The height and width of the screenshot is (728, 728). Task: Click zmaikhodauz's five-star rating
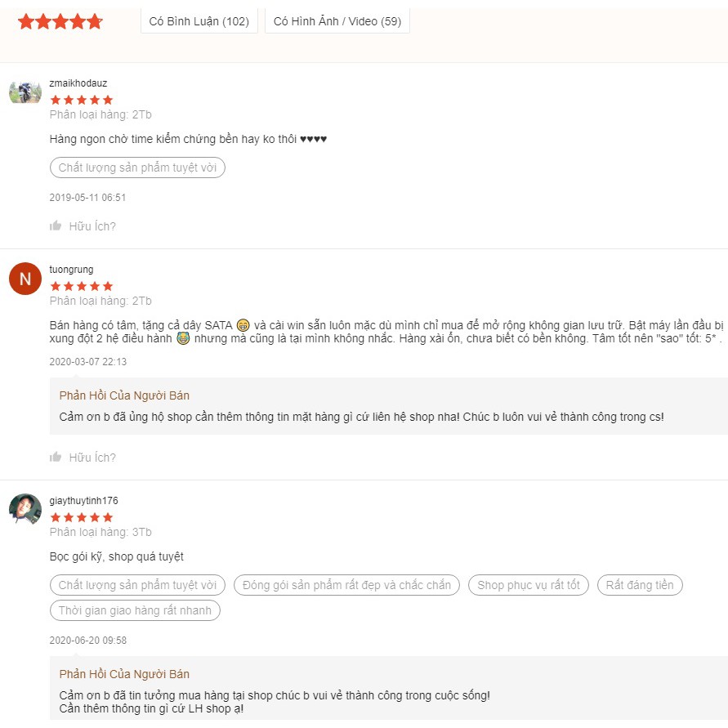[82, 100]
